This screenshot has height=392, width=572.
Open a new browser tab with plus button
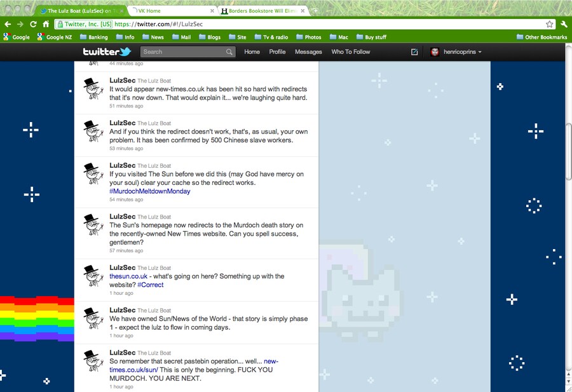(x=315, y=11)
